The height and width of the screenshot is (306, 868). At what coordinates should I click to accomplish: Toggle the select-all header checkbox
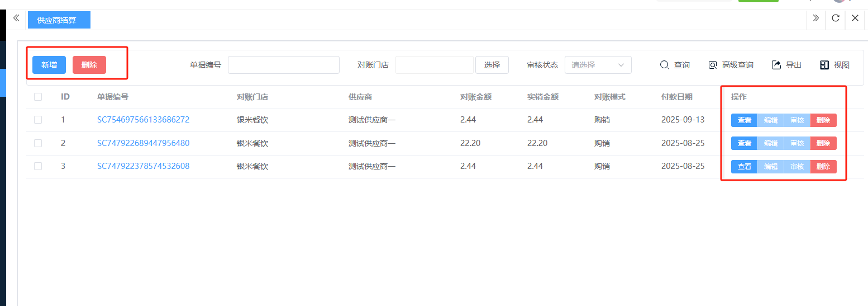pos(38,97)
